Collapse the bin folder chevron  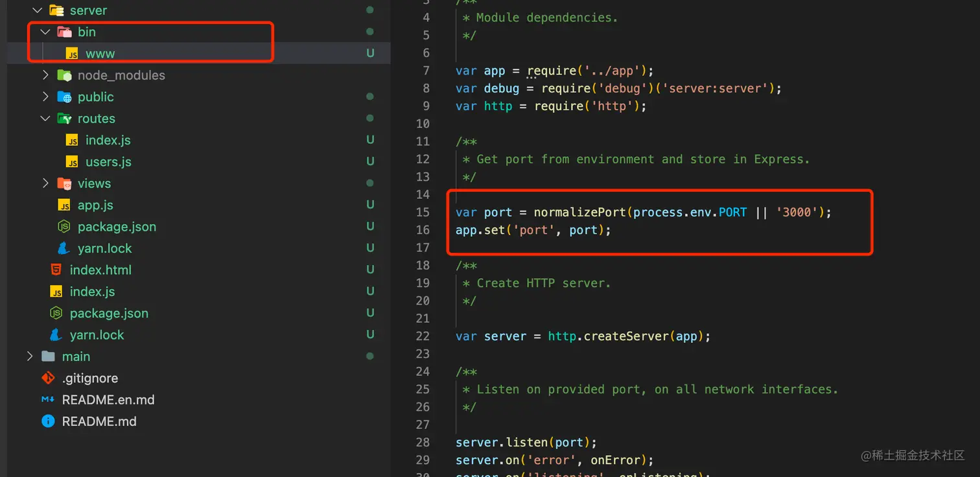point(45,32)
